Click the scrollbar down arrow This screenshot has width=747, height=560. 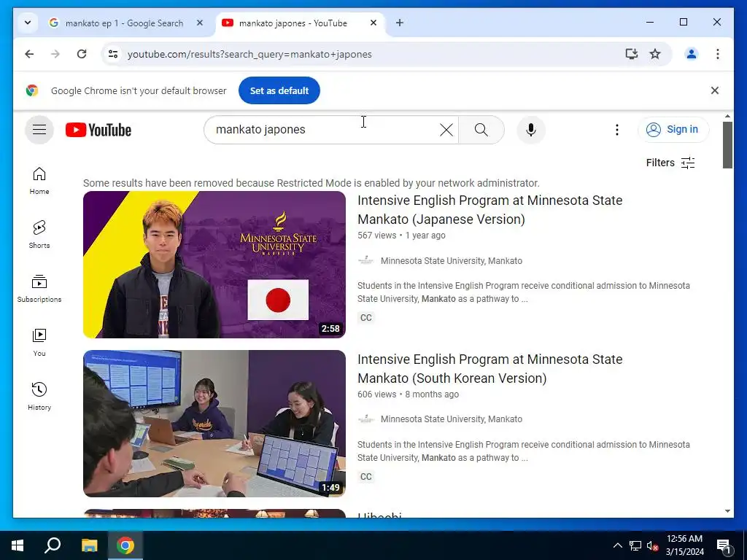727,511
